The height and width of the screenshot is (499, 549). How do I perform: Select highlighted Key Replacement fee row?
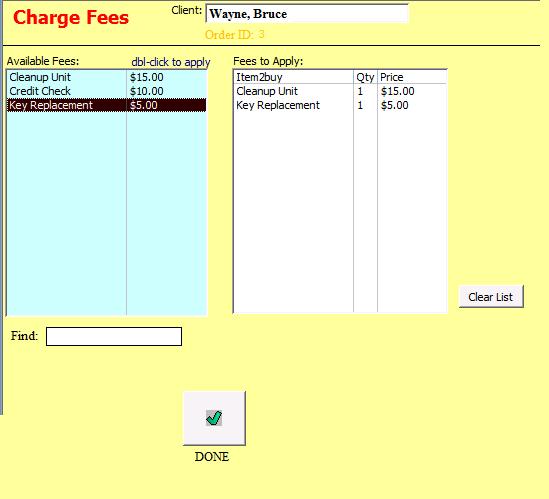tap(106, 105)
